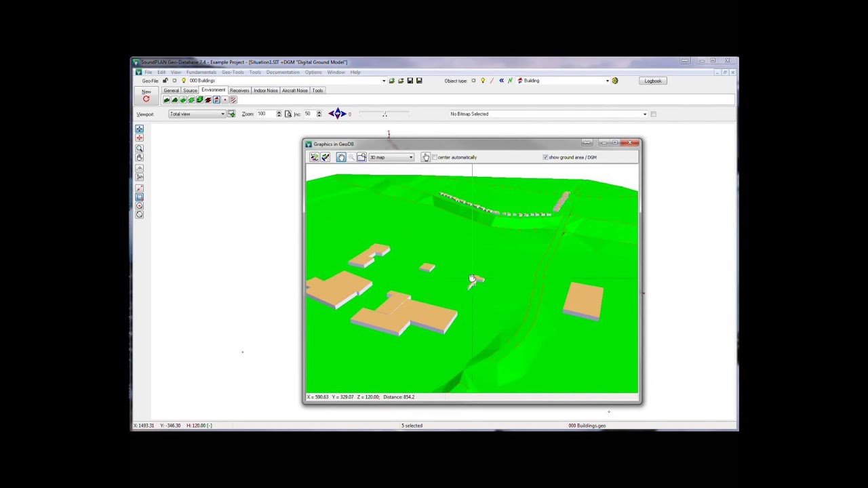This screenshot has width=868, height=488.
Task: Select the red line tool in left toolbar
Action: tap(139, 188)
